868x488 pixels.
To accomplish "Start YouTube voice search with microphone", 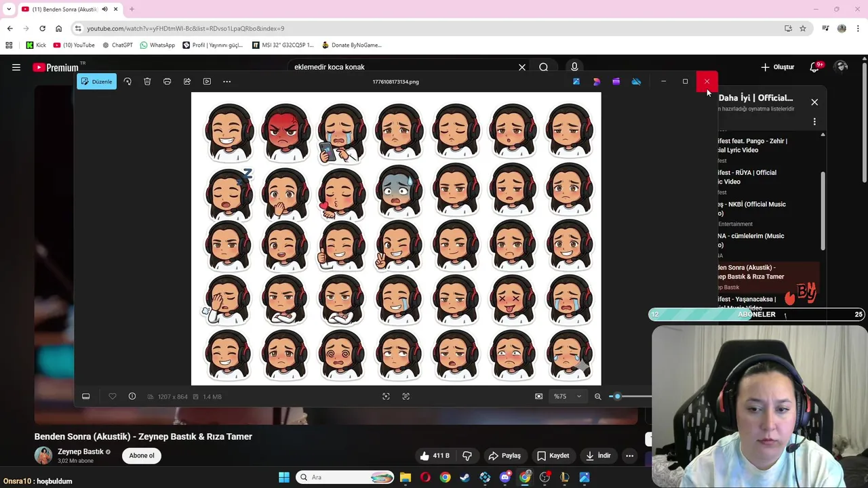I will pos(574,67).
